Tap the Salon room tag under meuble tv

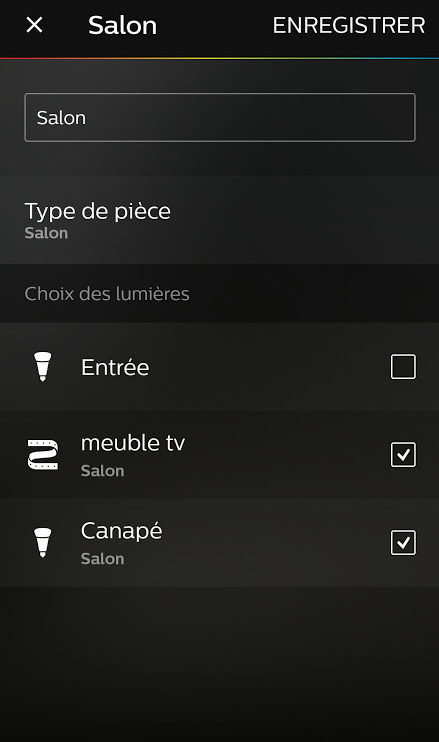(103, 471)
